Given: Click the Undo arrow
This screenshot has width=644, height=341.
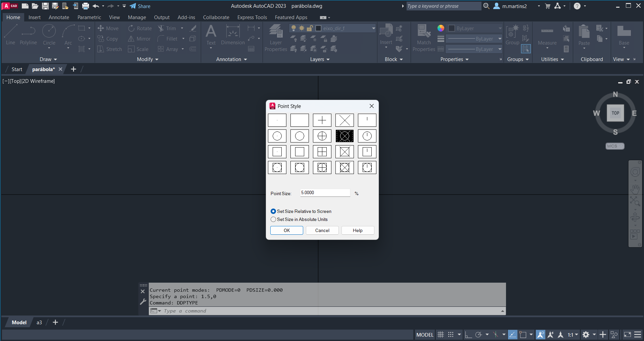Looking at the screenshot, I should 96,6.
